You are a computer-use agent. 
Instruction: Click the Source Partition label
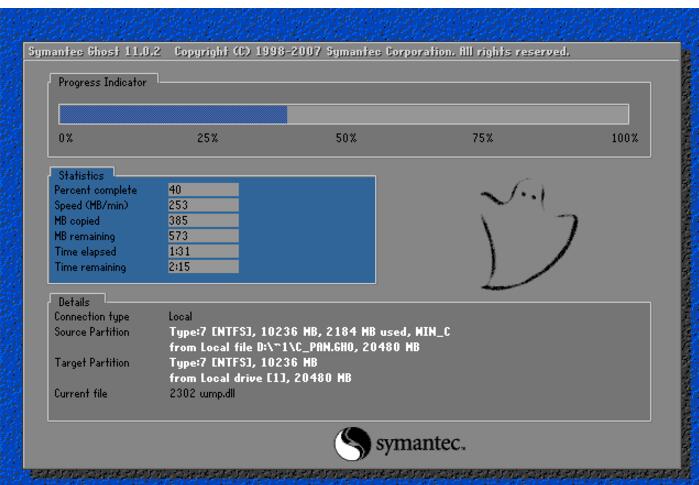point(92,332)
